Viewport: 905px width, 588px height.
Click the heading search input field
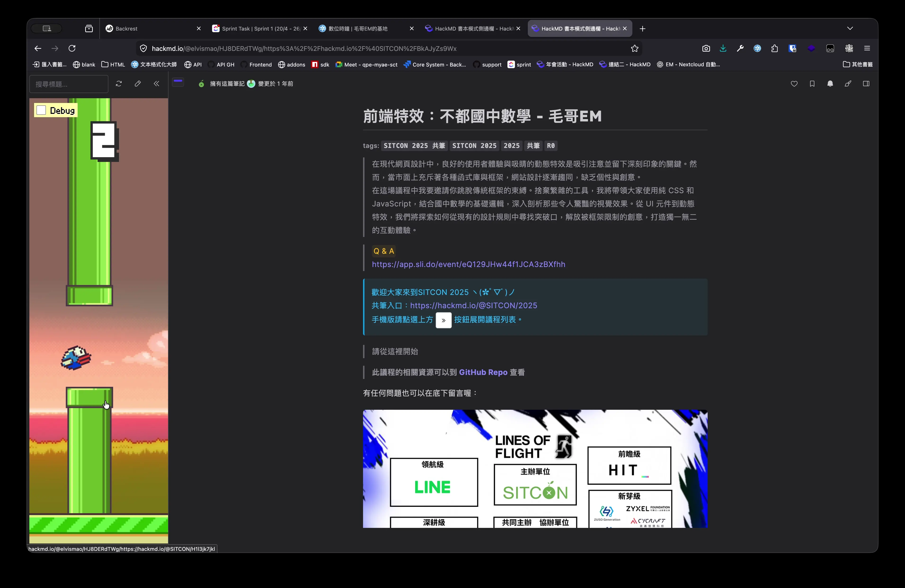[69, 84]
